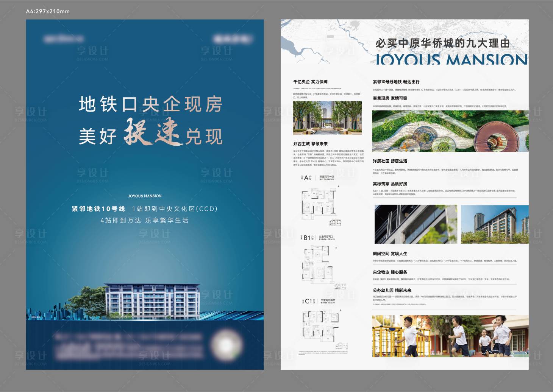Click heading "高标筑家 品质好房"
The image size is (553, 392).
390,184
